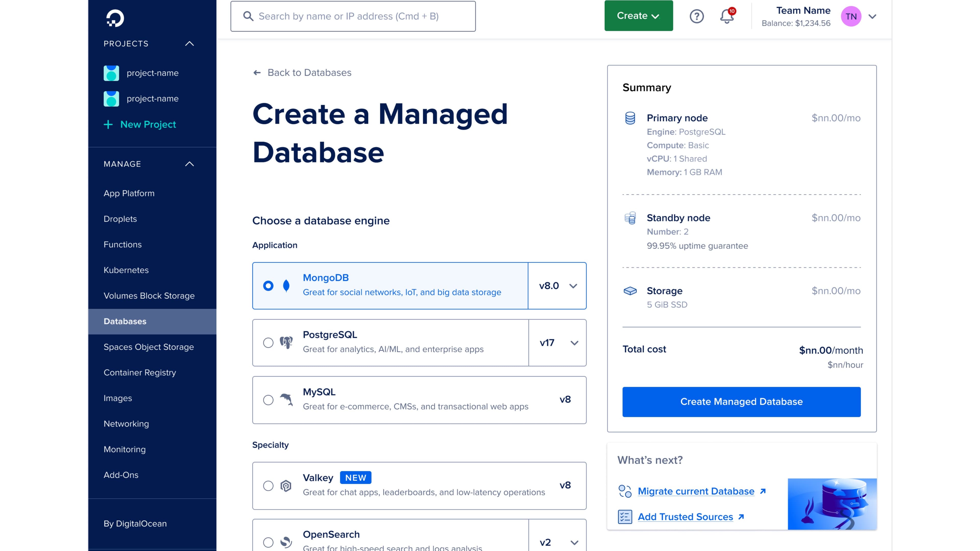Click the Team Name account label

coord(803,11)
